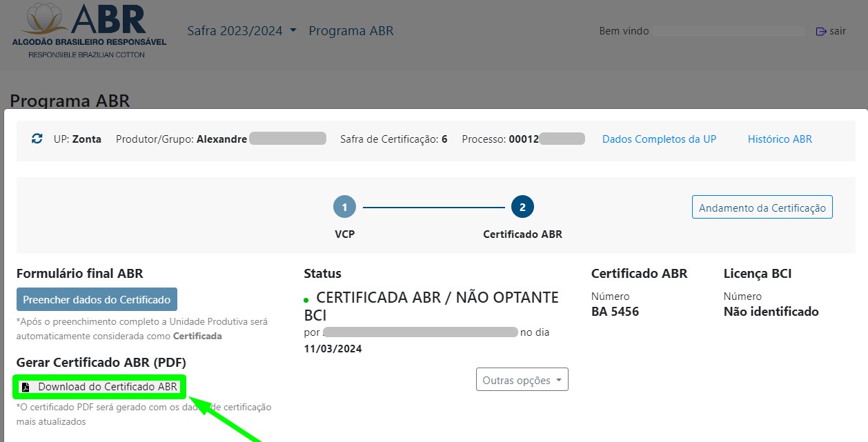Click the PDF file icon for certificate download
Image resolution: width=868 pixels, height=442 pixels.
point(26,388)
